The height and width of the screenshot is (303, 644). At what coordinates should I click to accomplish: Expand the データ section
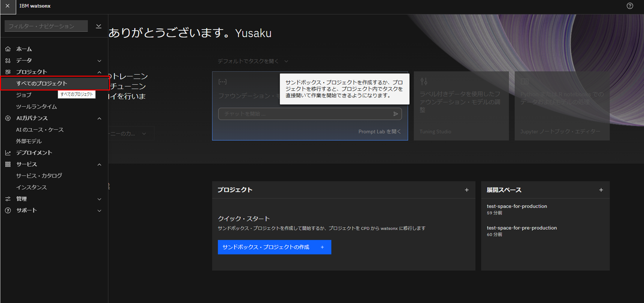pos(99,61)
